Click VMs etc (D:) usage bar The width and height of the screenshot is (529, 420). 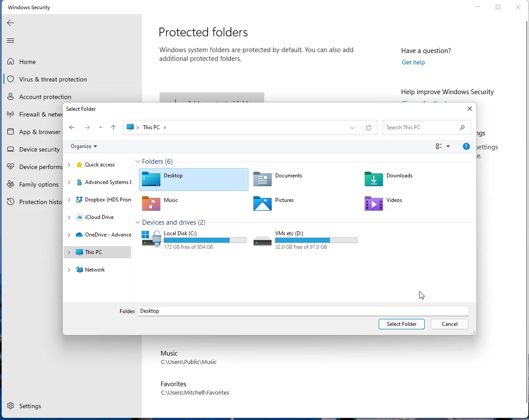pos(316,240)
